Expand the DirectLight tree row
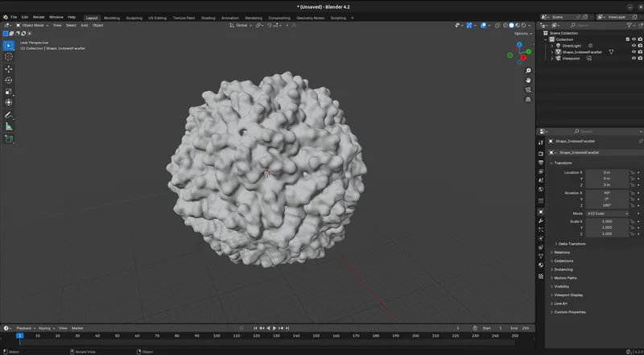The width and height of the screenshot is (644, 355). click(552, 46)
